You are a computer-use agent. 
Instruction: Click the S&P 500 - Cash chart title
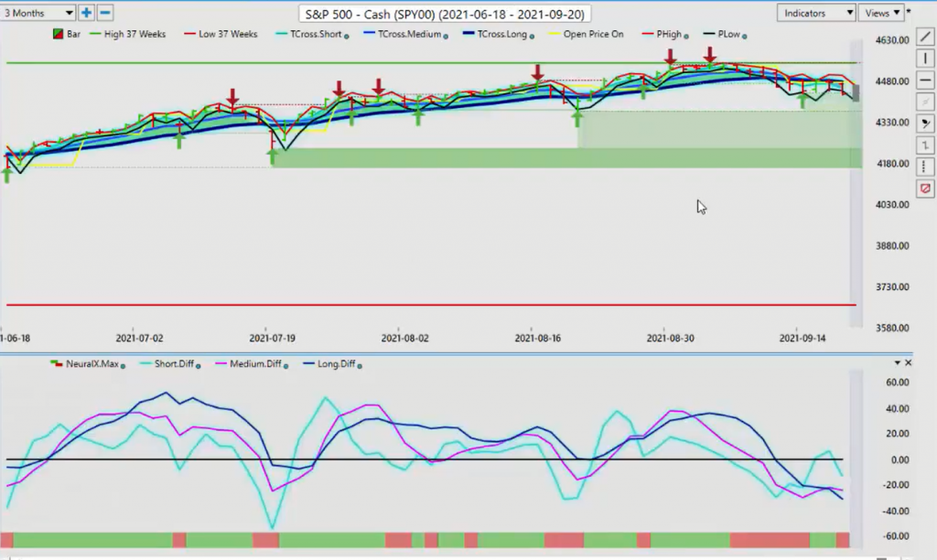445,14
